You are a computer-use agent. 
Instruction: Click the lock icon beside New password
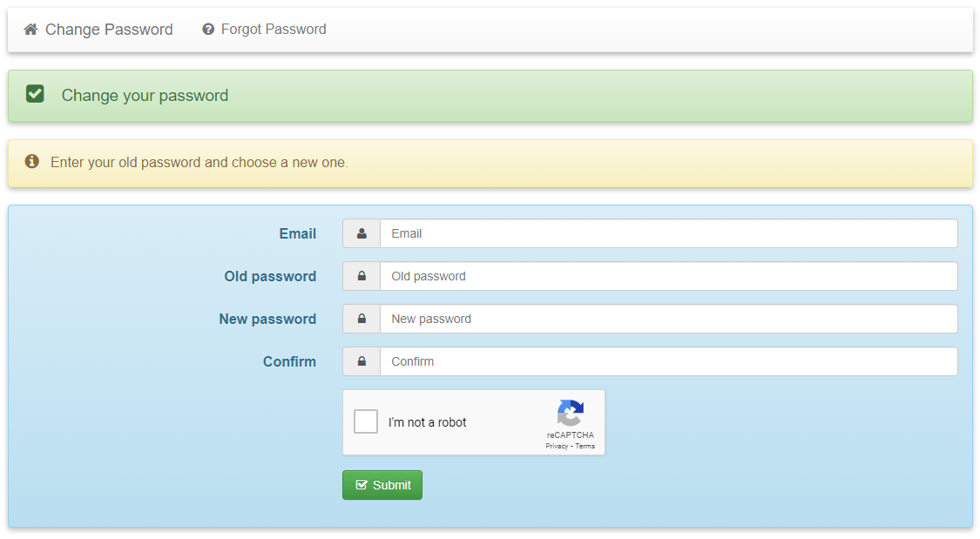click(x=362, y=319)
